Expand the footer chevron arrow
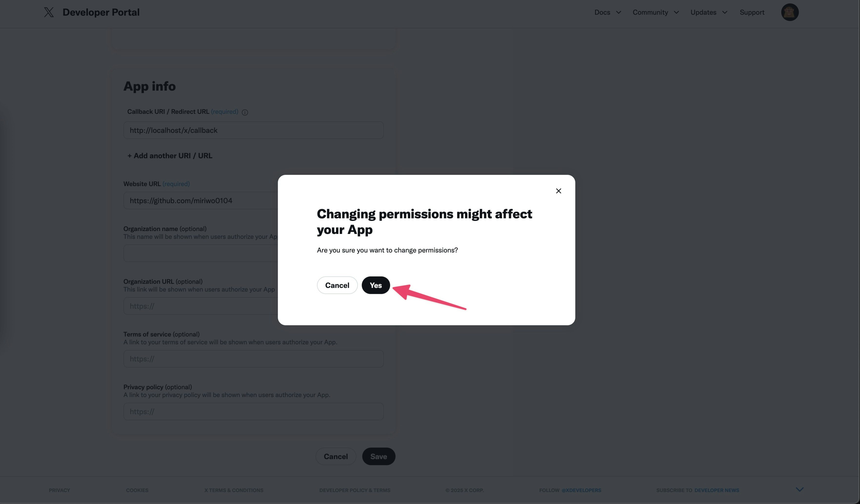860x504 pixels. [800, 489]
